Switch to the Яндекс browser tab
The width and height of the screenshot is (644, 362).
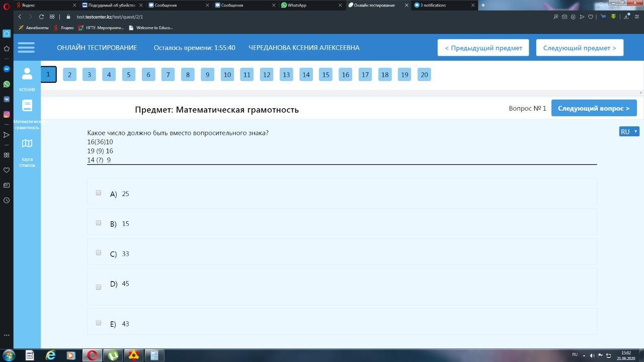[x=46, y=5]
